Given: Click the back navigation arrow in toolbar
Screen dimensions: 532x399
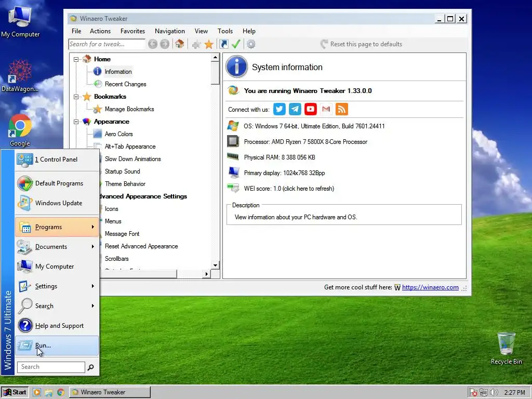Looking at the screenshot, I should click(x=153, y=44).
